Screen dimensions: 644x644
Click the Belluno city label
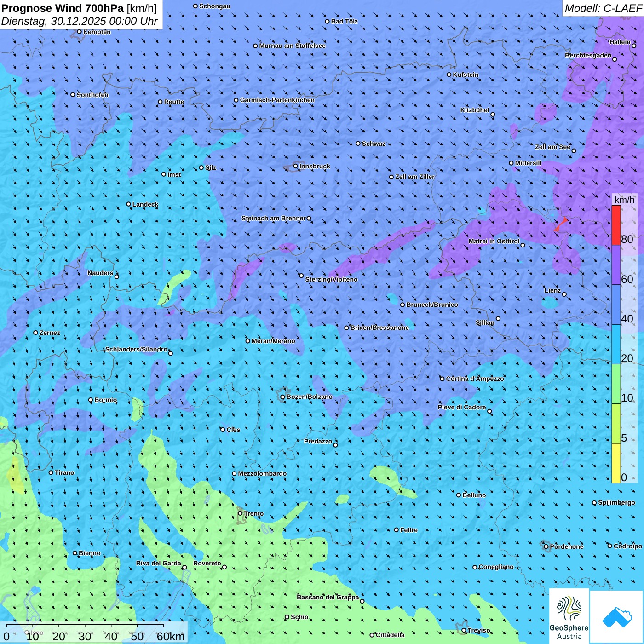click(x=474, y=495)
